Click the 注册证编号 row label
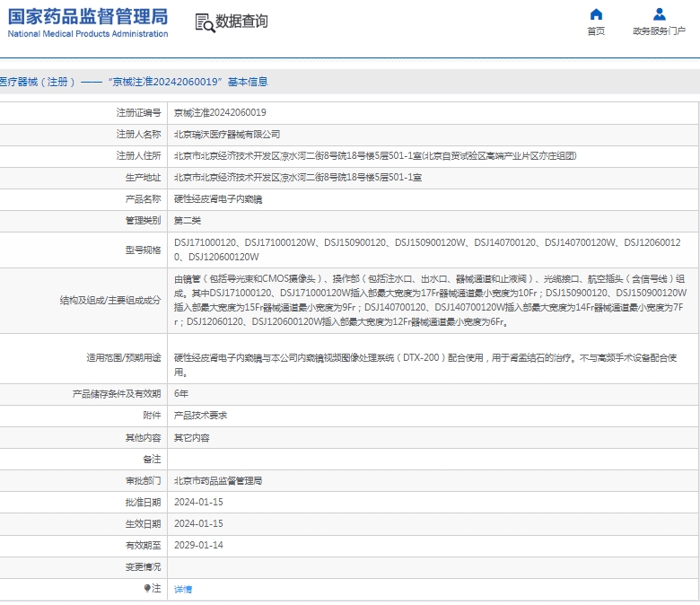Image resolution: width=700 pixels, height=605 pixels. [x=138, y=112]
